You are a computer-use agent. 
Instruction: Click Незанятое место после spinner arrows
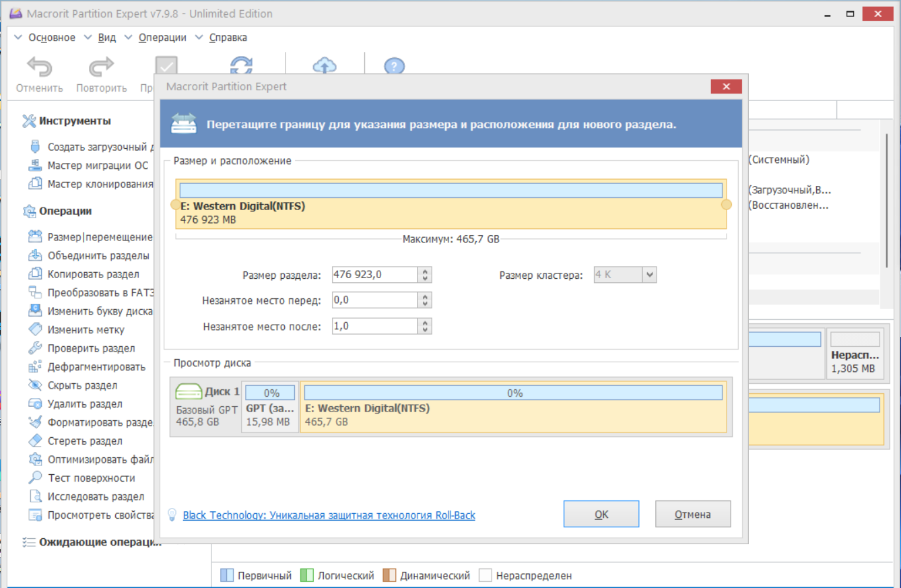(425, 326)
